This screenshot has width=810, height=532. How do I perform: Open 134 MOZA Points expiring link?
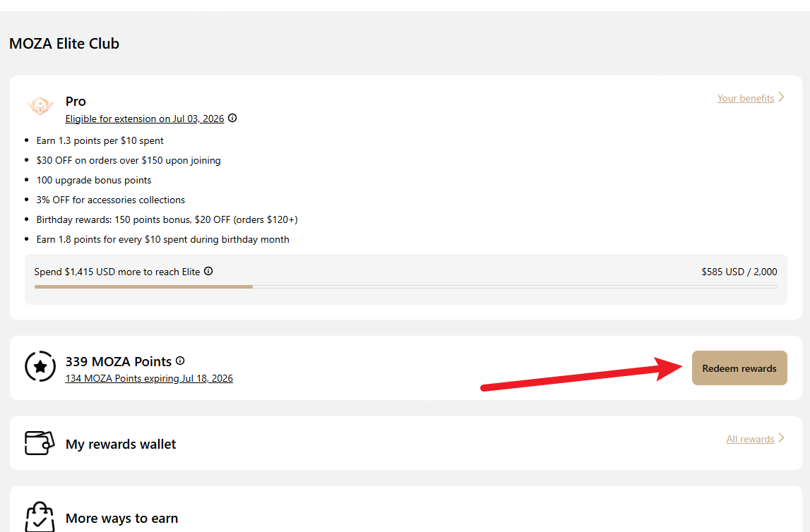click(x=149, y=378)
